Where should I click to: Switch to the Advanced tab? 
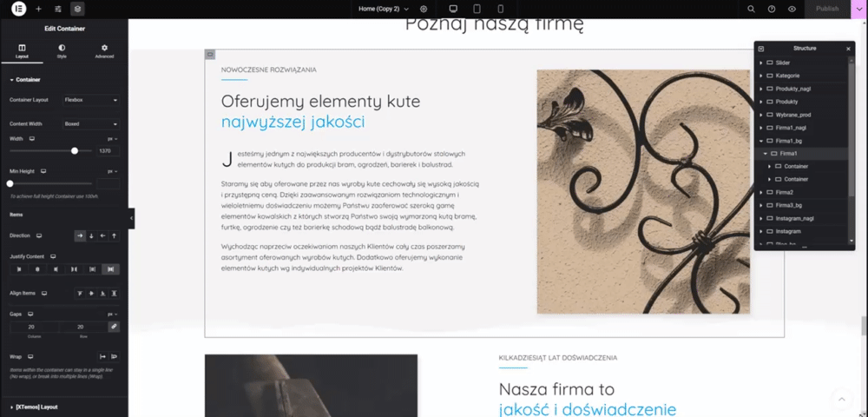[x=104, y=51]
